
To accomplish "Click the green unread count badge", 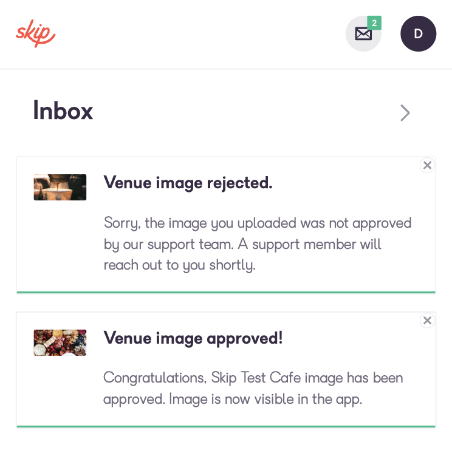I will (x=374, y=23).
